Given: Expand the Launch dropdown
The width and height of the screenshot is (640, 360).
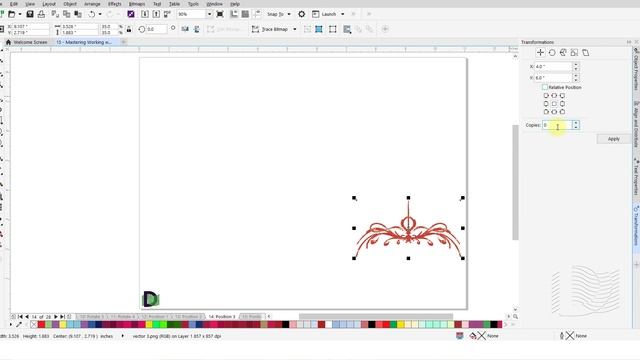Looking at the screenshot, I should coord(342,14).
